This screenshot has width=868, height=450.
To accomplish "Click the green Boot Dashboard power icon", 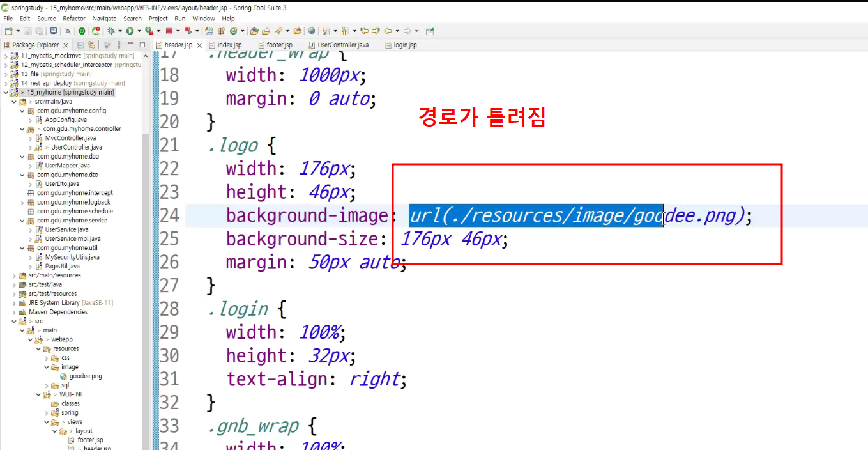I will pyautogui.click(x=82, y=31).
